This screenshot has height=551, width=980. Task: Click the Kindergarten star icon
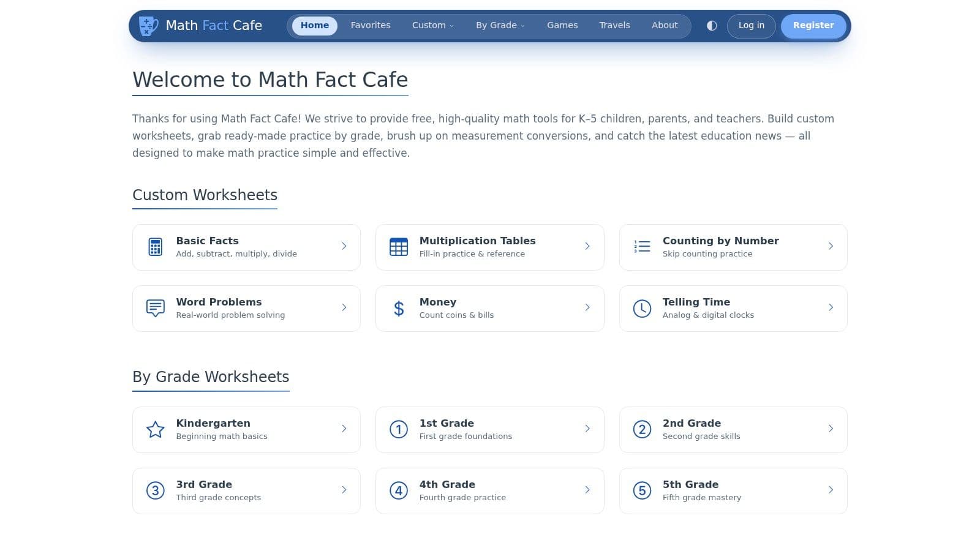156,429
